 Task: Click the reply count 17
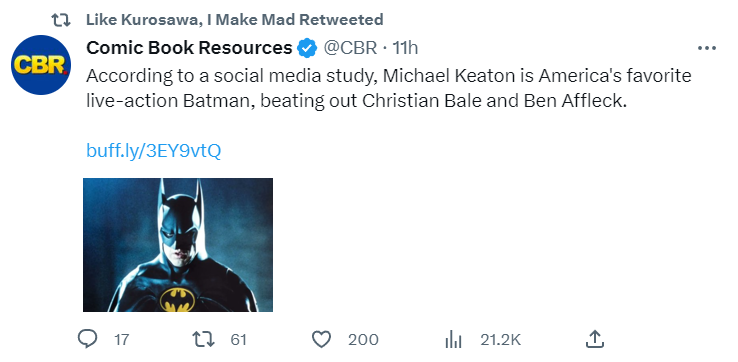coord(121,339)
